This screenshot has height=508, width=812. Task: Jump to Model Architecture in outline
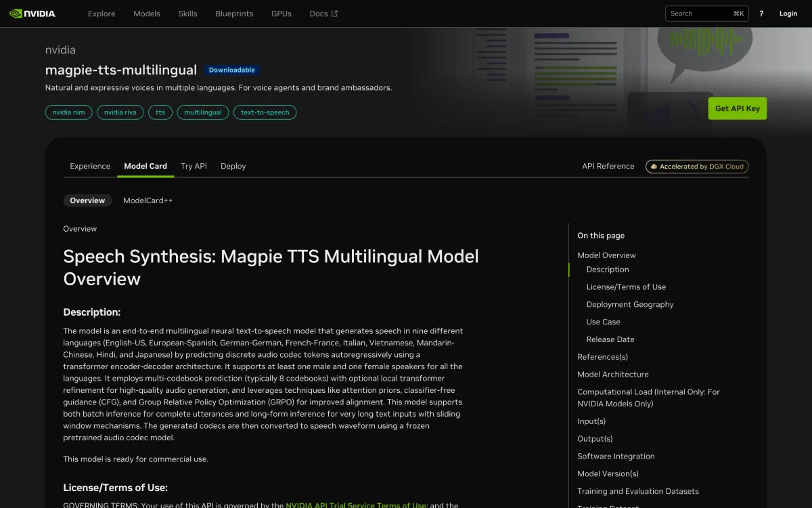(x=613, y=375)
